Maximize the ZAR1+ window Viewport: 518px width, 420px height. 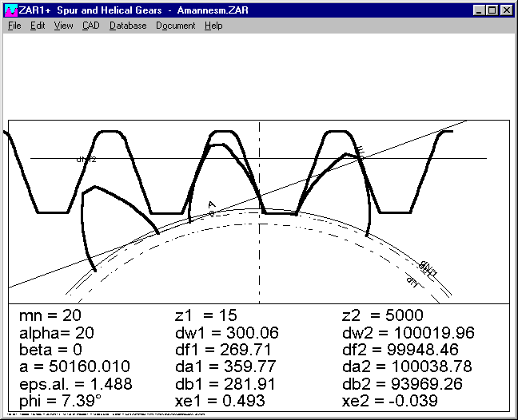(492, 10)
